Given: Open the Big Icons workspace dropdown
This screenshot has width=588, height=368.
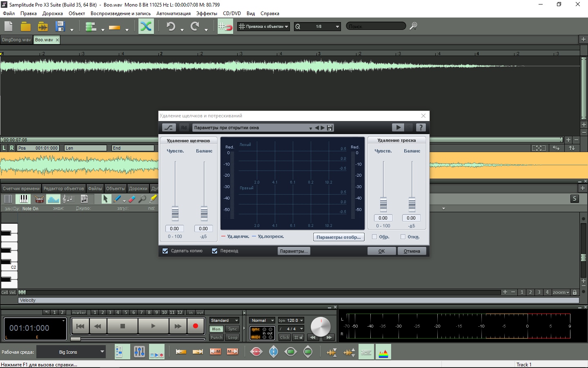Looking at the screenshot, I should [x=71, y=352].
